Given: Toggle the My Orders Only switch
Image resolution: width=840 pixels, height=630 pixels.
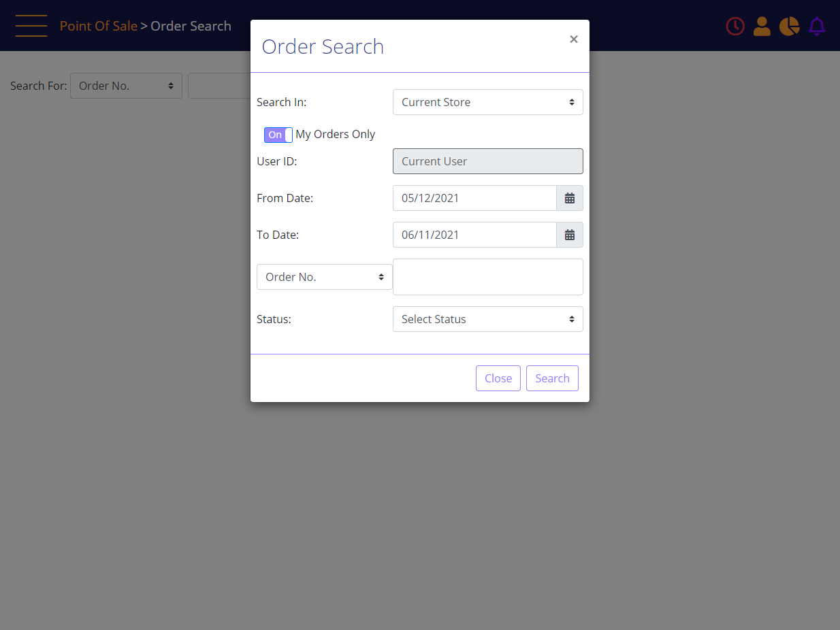Looking at the screenshot, I should coord(278,135).
